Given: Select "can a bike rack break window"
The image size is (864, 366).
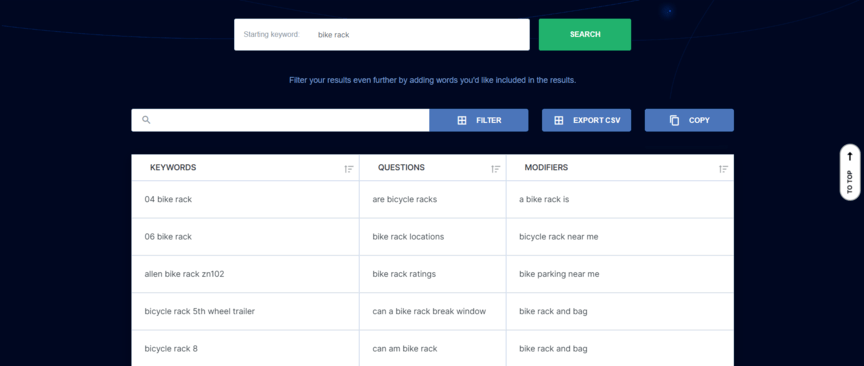Looking at the screenshot, I should pyautogui.click(x=429, y=311).
